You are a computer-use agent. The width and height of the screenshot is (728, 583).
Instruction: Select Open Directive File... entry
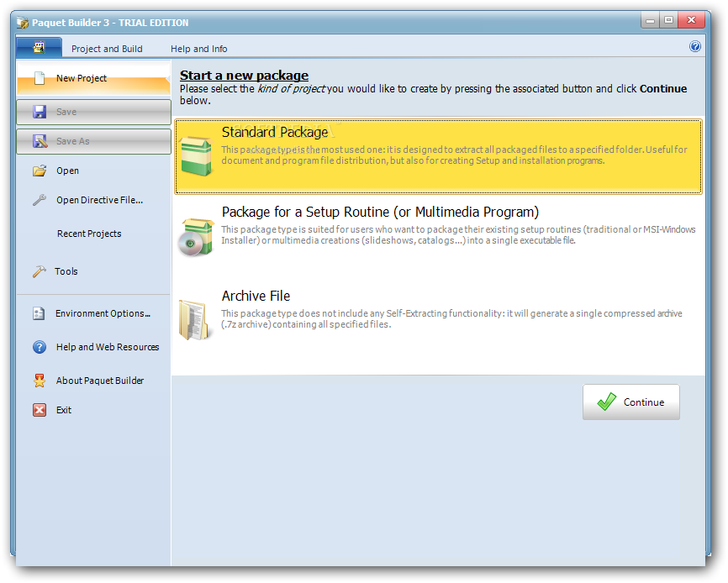pyautogui.click(x=93, y=200)
